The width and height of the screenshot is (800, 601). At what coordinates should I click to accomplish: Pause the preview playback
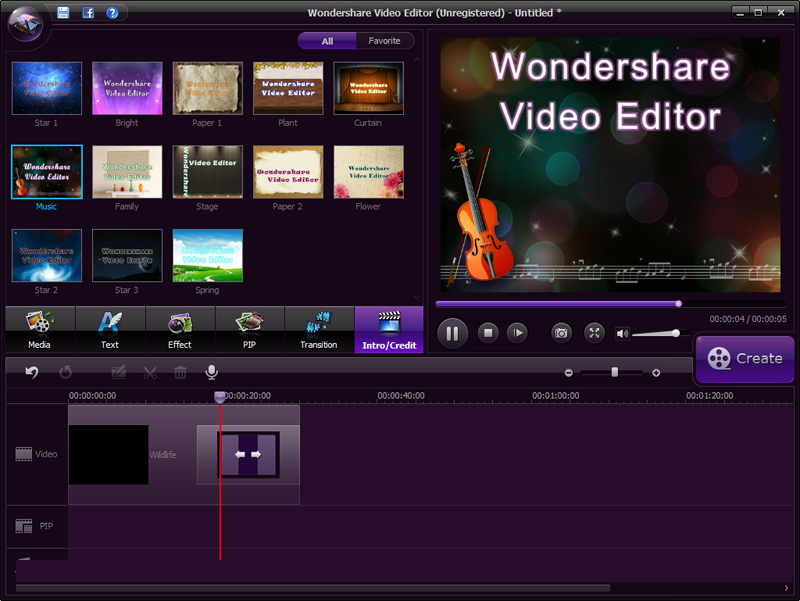[x=453, y=333]
